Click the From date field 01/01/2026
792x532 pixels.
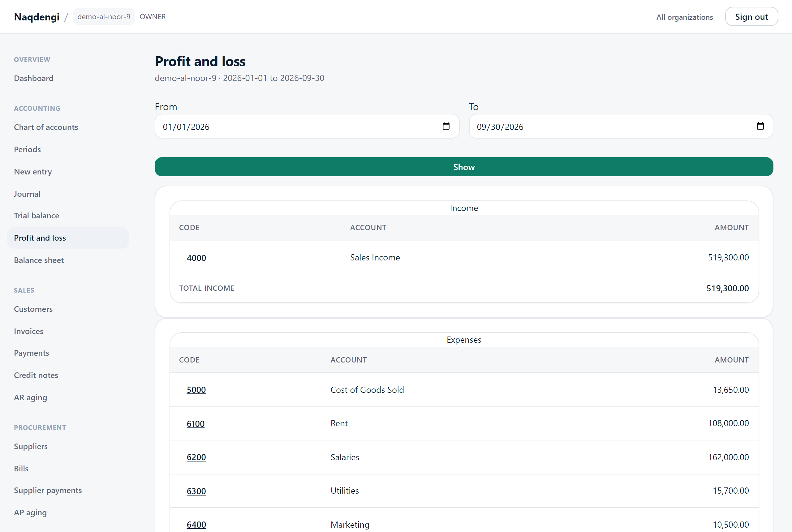tap(307, 126)
